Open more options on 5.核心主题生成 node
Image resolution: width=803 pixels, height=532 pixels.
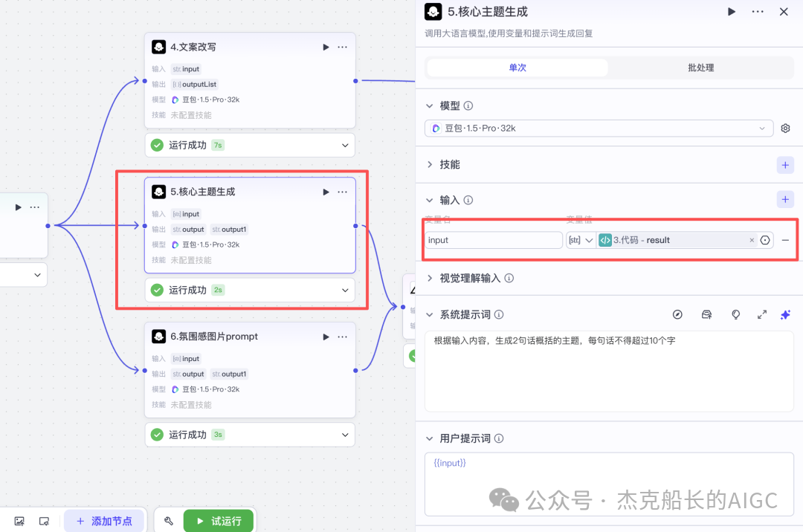342,192
